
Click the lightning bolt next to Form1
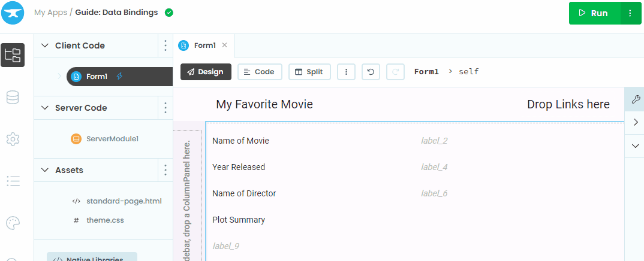(119, 76)
